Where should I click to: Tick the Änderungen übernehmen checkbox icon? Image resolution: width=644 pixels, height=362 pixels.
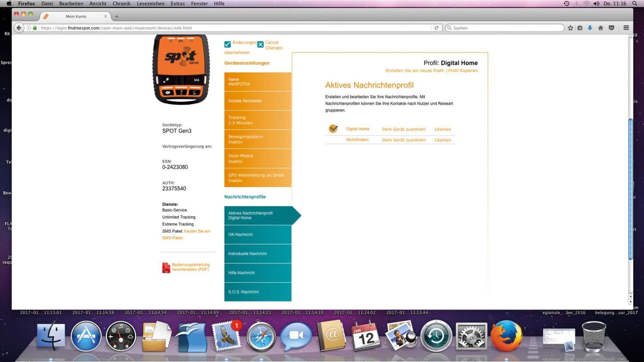(228, 44)
